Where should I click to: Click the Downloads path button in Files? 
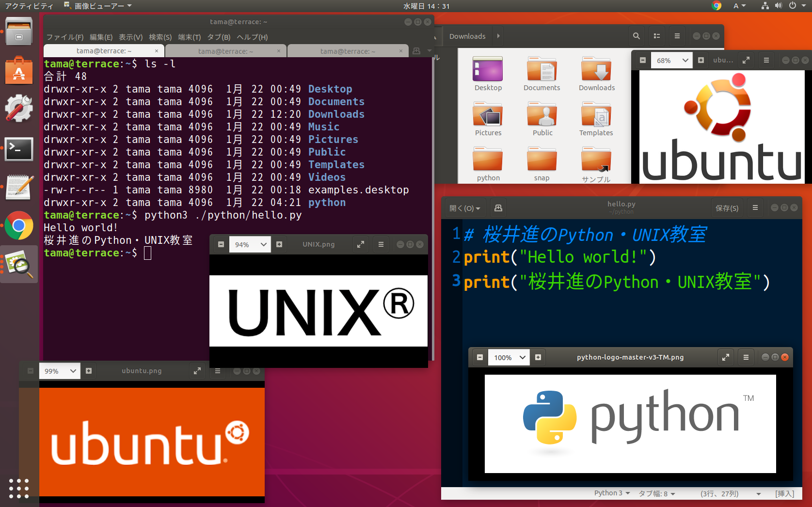point(467,36)
